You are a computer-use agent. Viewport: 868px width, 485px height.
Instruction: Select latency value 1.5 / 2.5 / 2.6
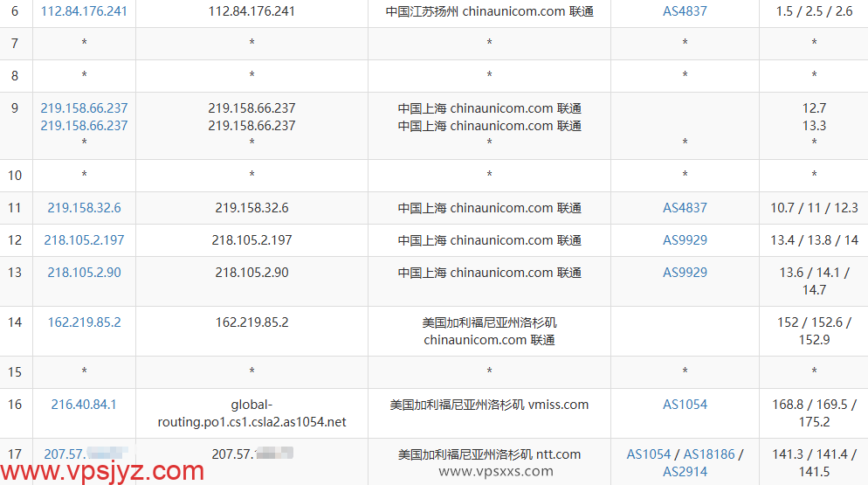pyautogui.click(x=814, y=11)
